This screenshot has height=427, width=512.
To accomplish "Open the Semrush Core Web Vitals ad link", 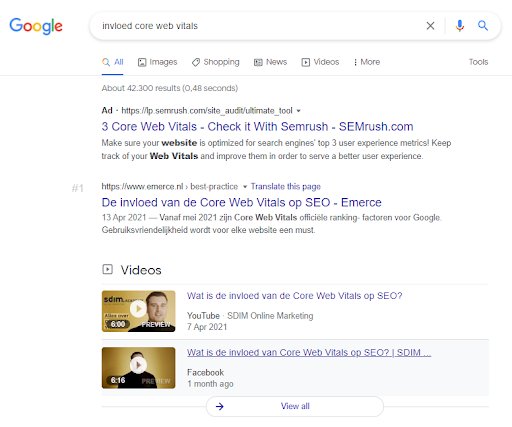I will (257, 127).
